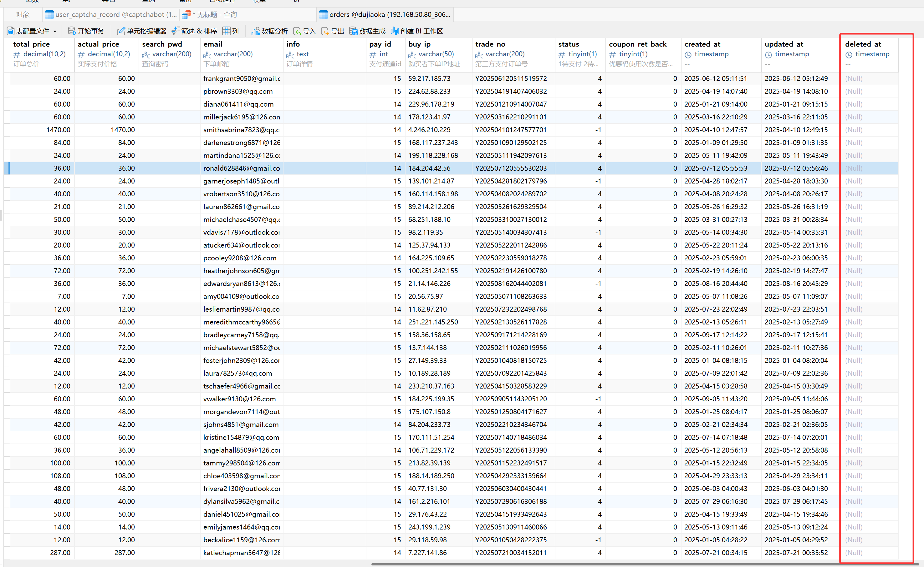This screenshot has height=567, width=924.
Task: Click 创建 BI 工作区 icon
Action: [395, 31]
